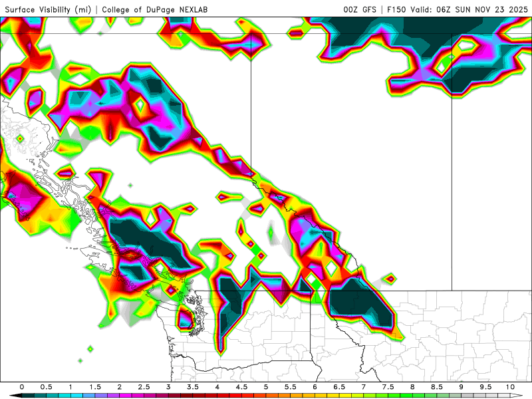Screen dimensions: 532x399
Task: Select the legend value '7.5'
Action: pos(388,387)
